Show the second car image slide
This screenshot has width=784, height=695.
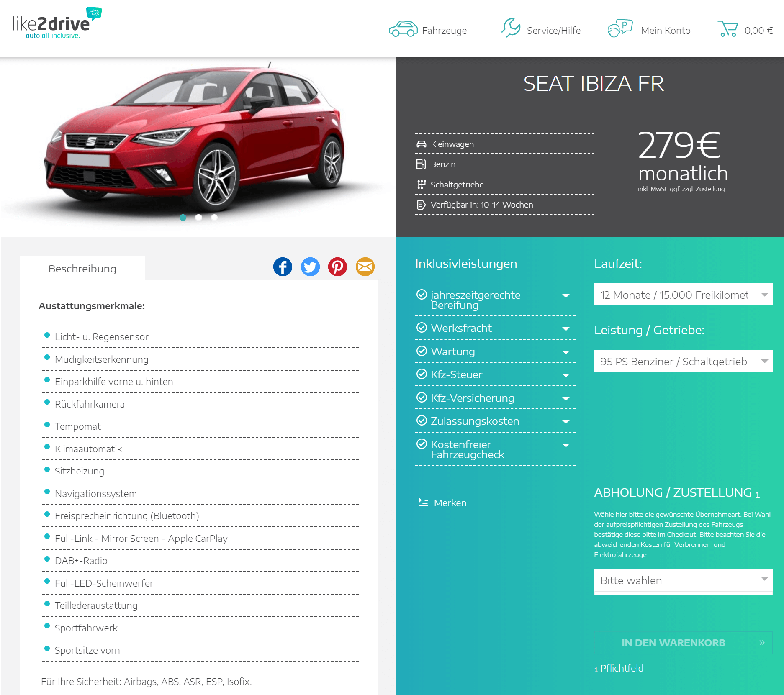[x=199, y=217]
